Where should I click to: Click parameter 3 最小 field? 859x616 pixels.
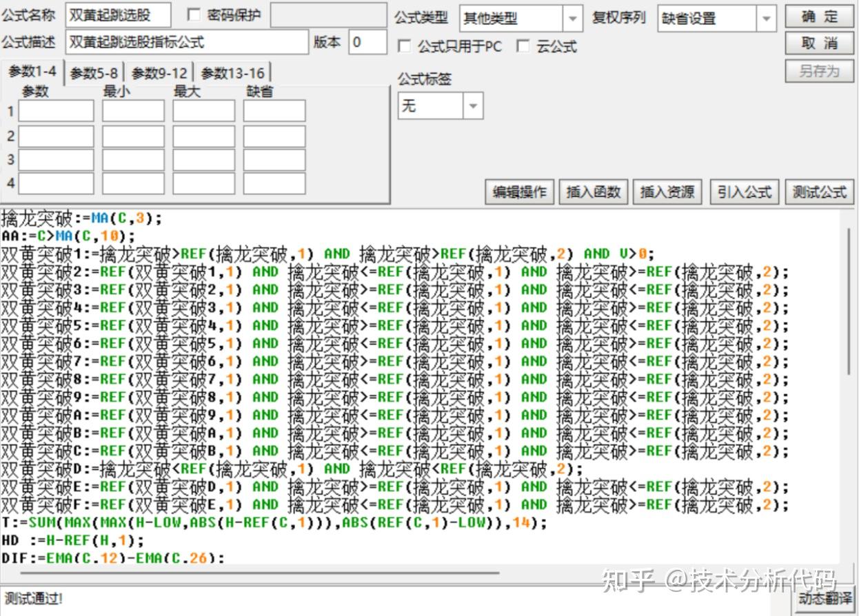click(x=134, y=160)
